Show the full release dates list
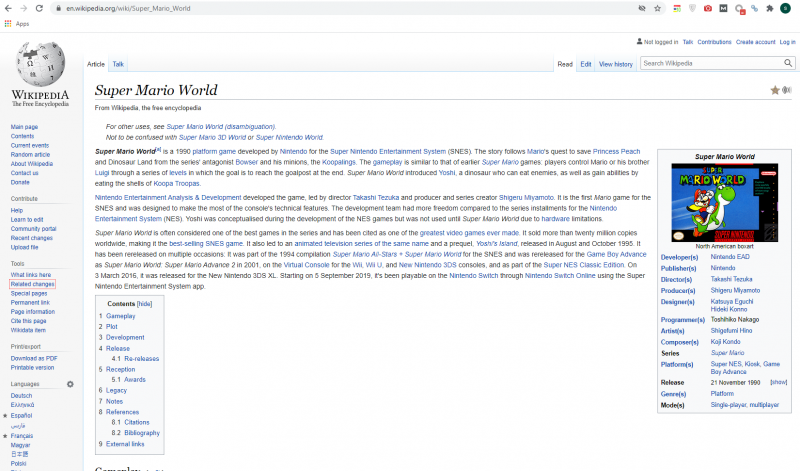 tap(778, 382)
